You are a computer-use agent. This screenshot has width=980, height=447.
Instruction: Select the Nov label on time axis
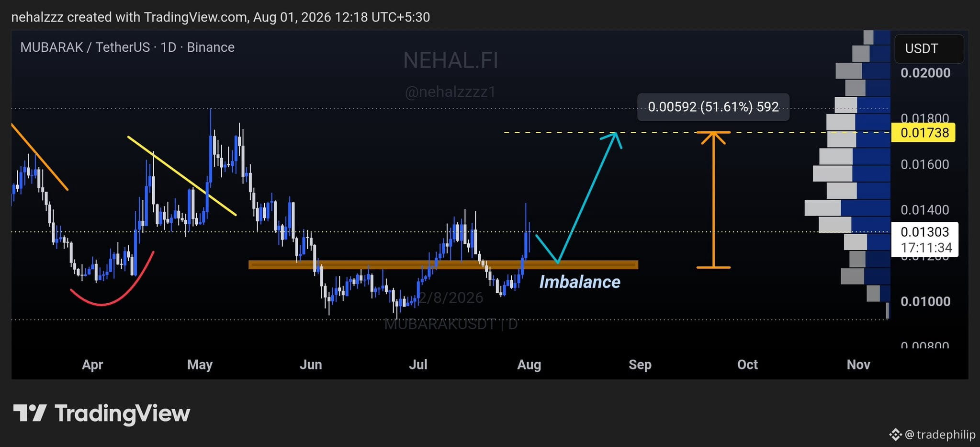(x=858, y=365)
